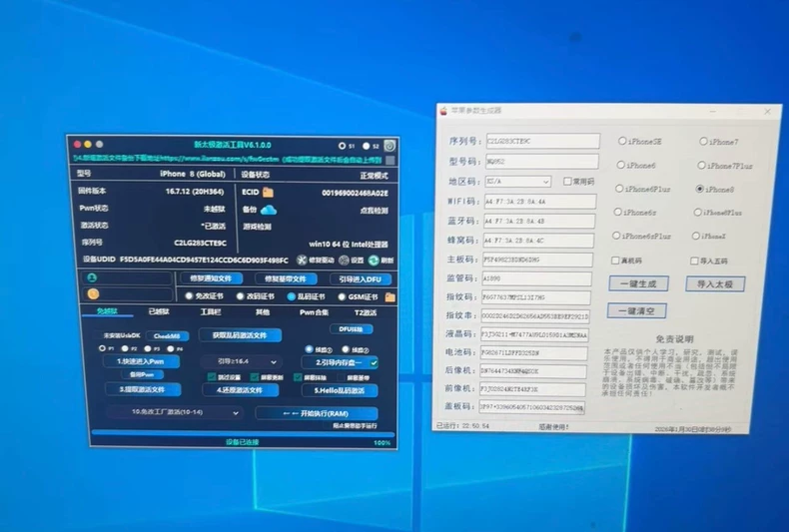The height and width of the screenshot is (532, 789).
Task: Click the WIFI码 input field
Action: pyautogui.click(x=540, y=202)
